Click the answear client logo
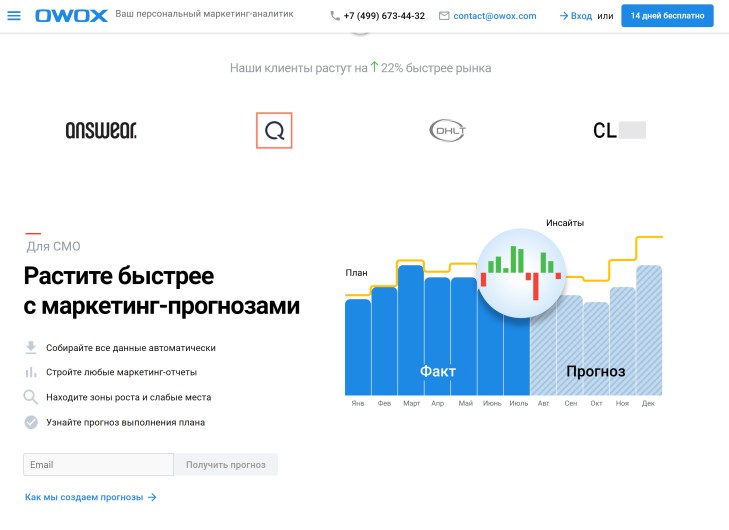 100,130
